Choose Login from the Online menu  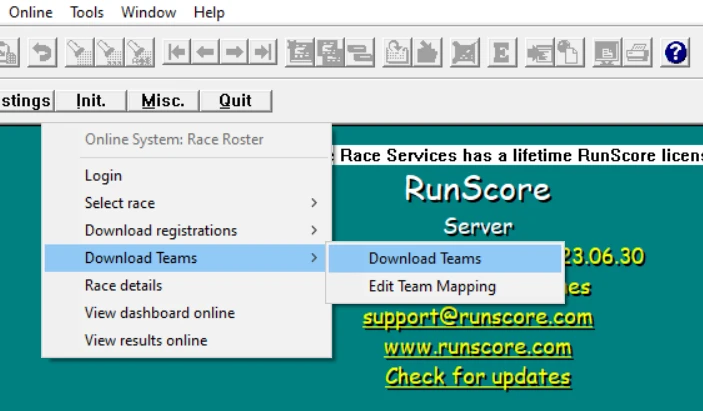[x=187, y=175]
